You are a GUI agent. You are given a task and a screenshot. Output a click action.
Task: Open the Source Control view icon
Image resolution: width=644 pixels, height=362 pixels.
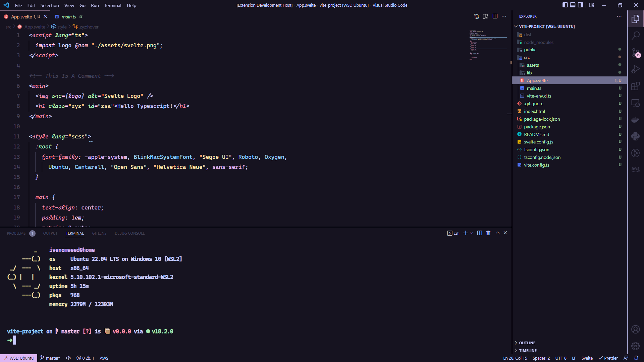pos(635,53)
